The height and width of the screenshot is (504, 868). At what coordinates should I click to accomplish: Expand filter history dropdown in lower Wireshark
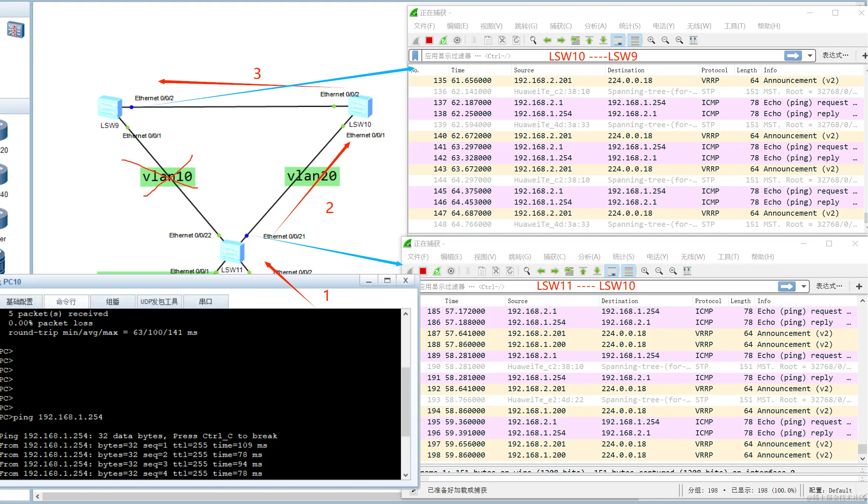pos(803,286)
